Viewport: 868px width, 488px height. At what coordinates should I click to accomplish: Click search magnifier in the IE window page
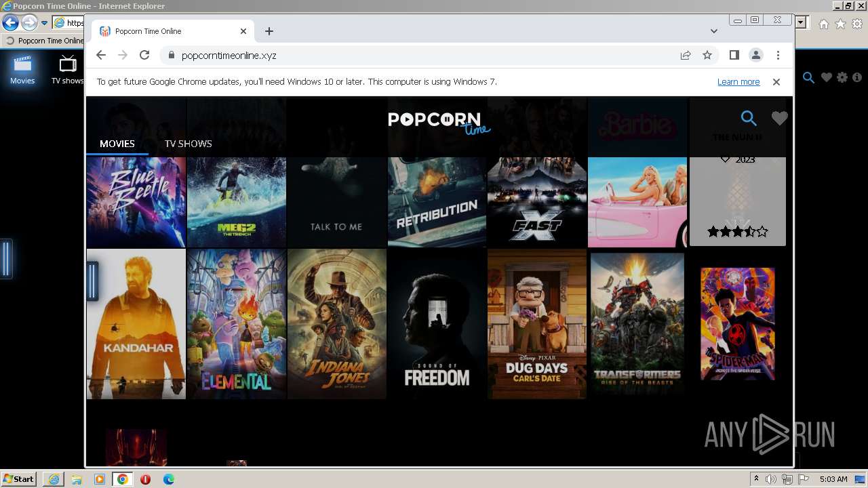808,78
